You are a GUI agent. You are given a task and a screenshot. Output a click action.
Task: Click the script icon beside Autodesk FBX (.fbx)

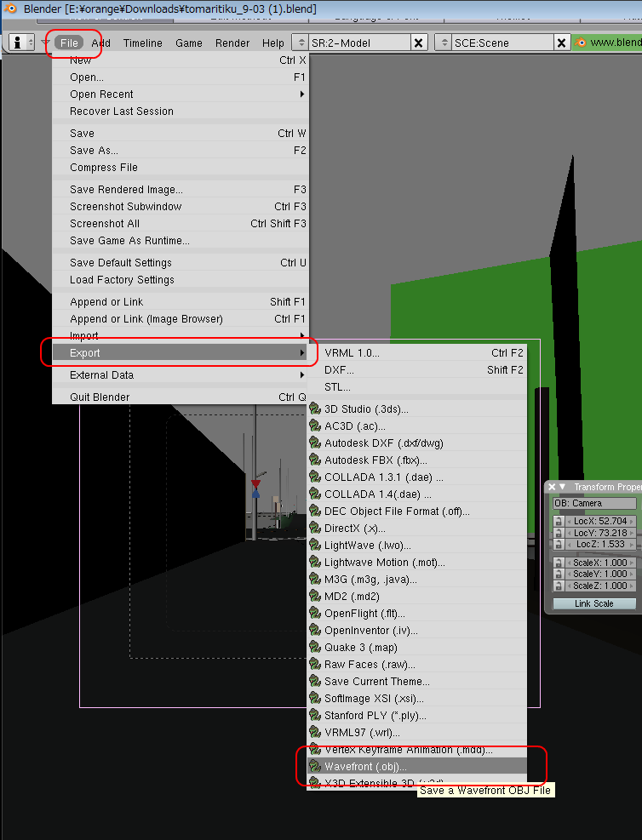click(315, 460)
